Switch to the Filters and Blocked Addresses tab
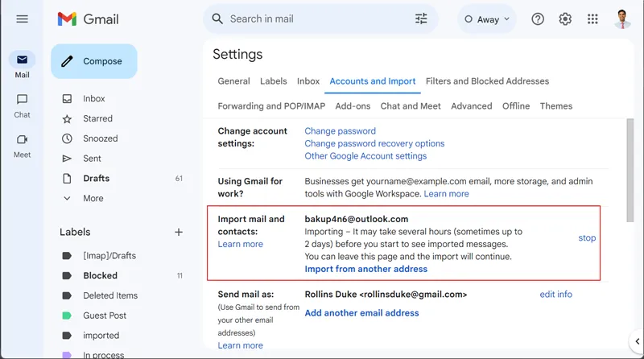 [487, 81]
